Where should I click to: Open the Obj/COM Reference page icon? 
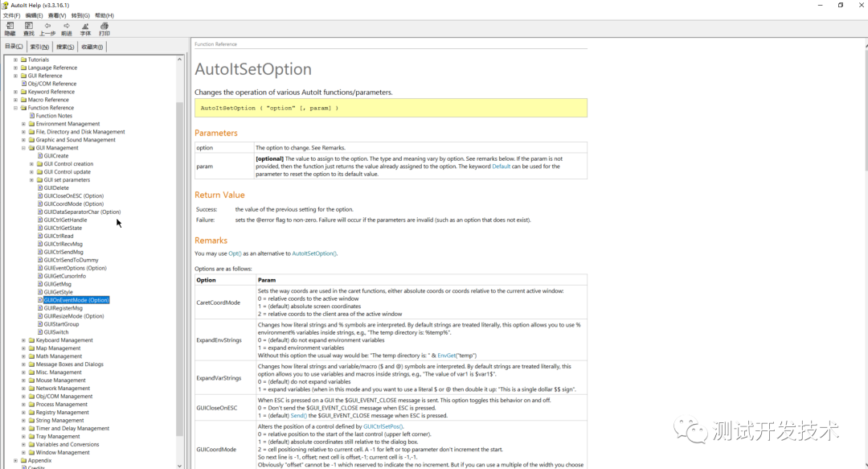click(x=24, y=84)
